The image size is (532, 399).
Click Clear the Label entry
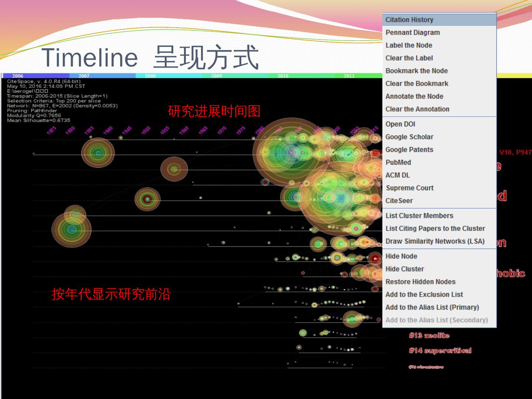[x=409, y=58]
